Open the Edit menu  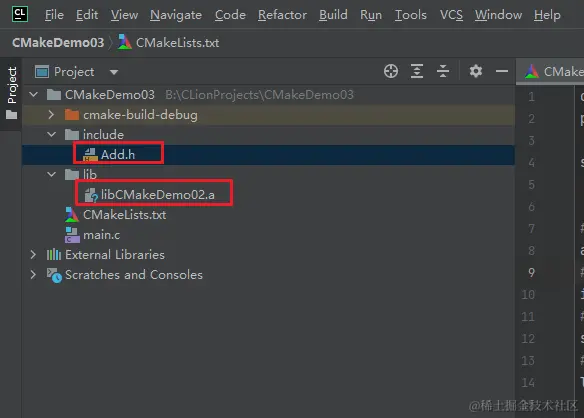point(87,15)
